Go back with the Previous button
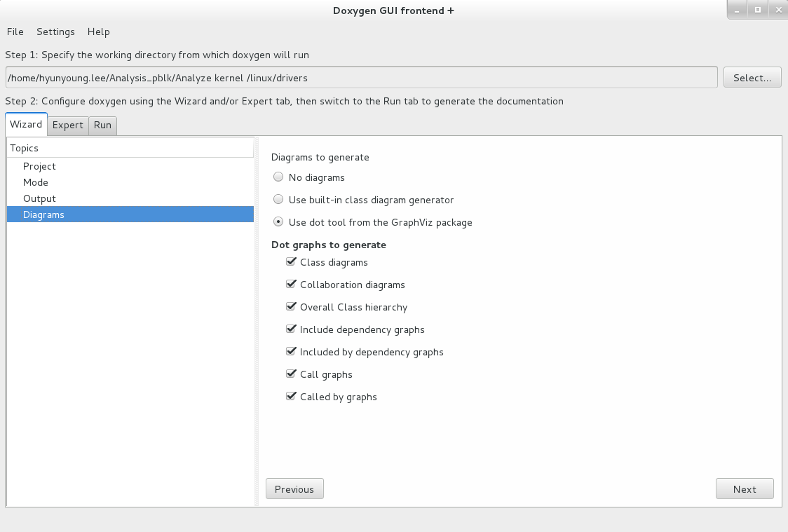This screenshot has width=788, height=532. click(294, 489)
